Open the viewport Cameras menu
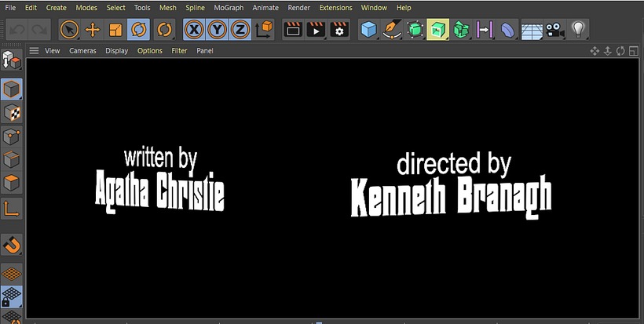This screenshot has height=324, width=644. pos(82,51)
